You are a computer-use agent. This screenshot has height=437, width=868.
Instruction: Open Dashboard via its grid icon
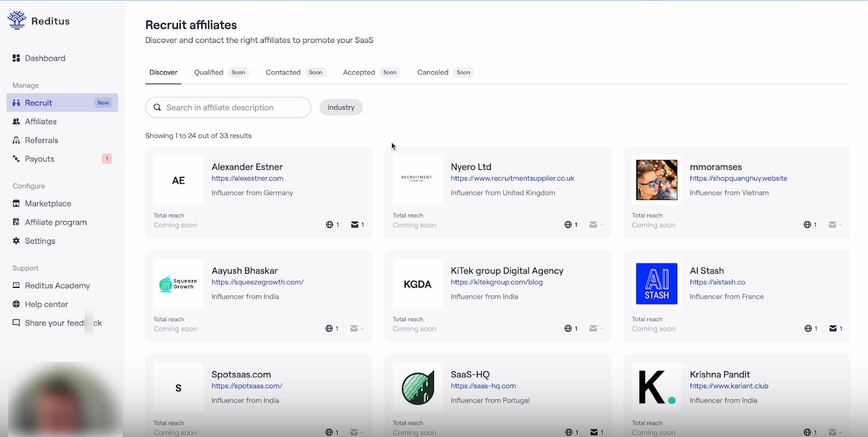pyautogui.click(x=16, y=58)
